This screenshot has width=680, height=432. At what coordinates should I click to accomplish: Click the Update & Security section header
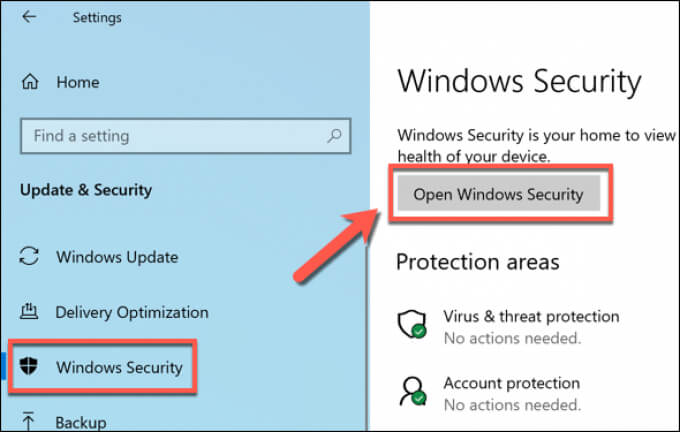coord(86,189)
